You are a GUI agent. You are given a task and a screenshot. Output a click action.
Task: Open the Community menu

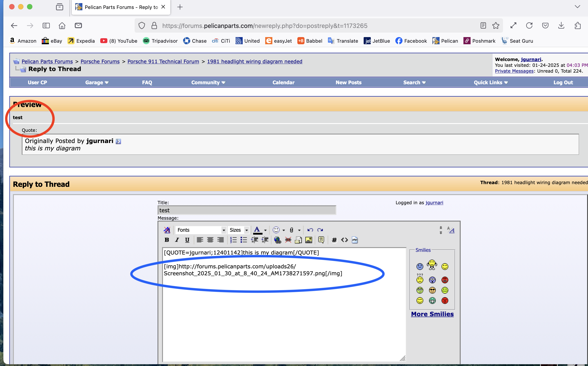coord(208,82)
